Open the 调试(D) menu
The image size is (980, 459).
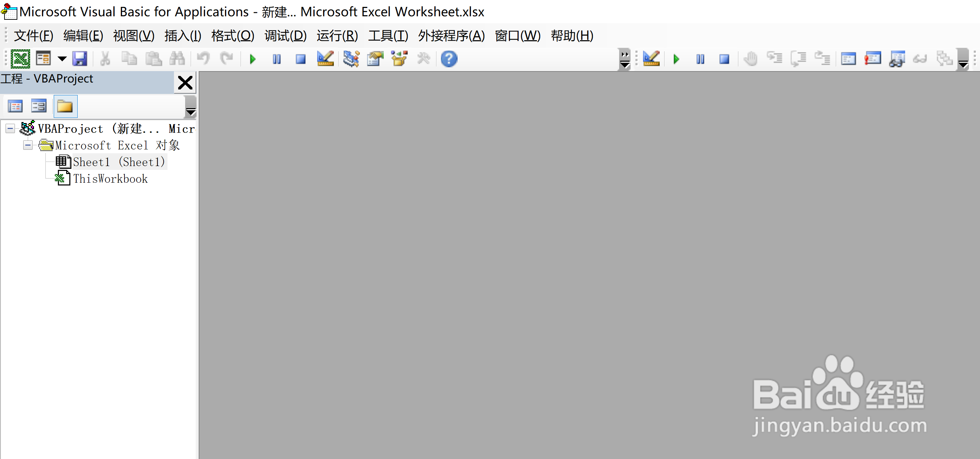tap(285, 36)
